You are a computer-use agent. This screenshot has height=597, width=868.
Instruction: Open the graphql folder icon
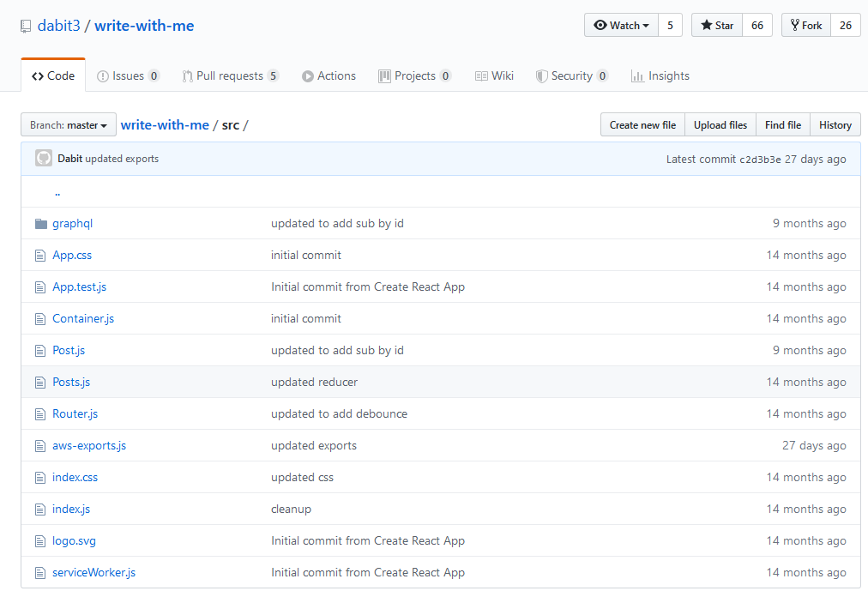[x=40, y=222]
